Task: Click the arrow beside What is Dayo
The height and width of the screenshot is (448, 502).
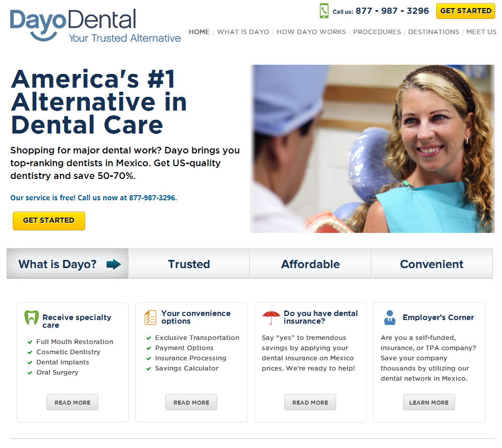Action: [x=114, y=265]
